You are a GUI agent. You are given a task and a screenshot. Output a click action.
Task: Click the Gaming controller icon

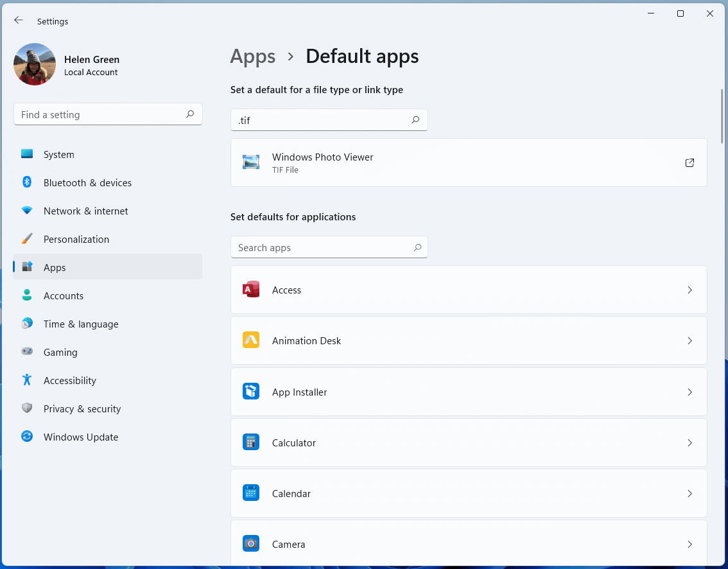[27, 351]
